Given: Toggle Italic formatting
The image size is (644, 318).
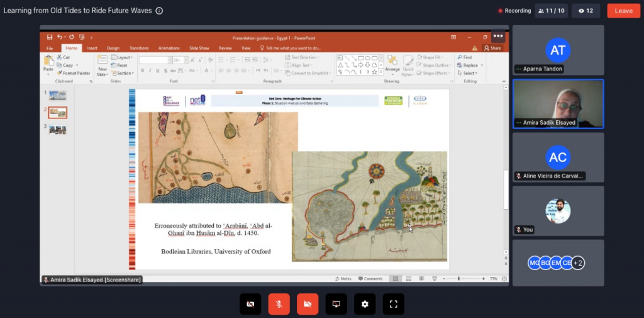Looking at the screenshot, I should 150,71.
